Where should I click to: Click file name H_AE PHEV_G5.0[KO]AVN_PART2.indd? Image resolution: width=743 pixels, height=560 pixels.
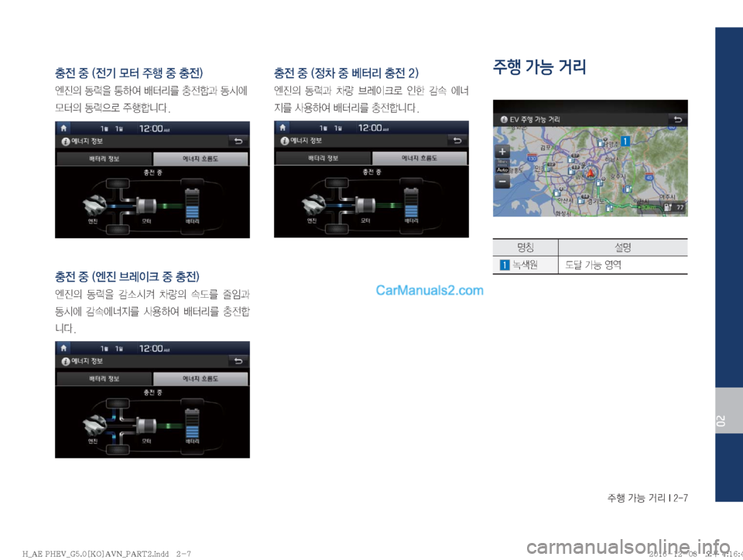pyautogui.click(x=96, y=554)
